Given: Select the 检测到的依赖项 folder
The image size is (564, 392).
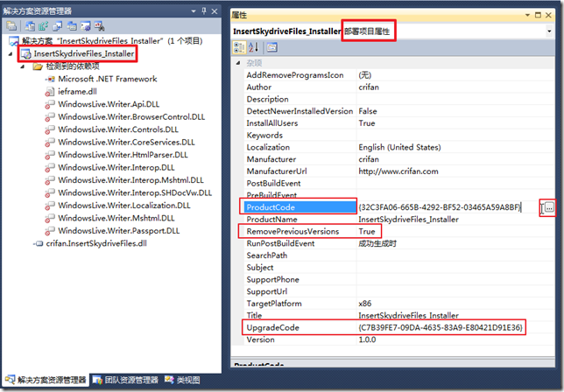Looking at the screenshot, I should (73, 66).
